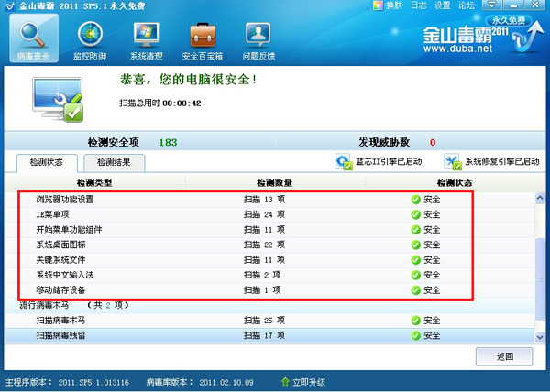Click the green safe icon for 系统中文输入法
550x392 pixels.
click(416, 275)
